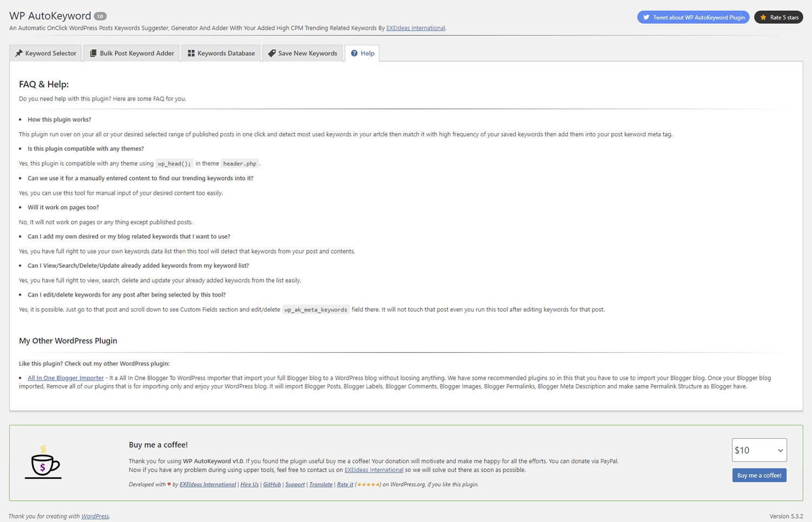
Task: Open the Hire Us link
Action: (250, 485)
